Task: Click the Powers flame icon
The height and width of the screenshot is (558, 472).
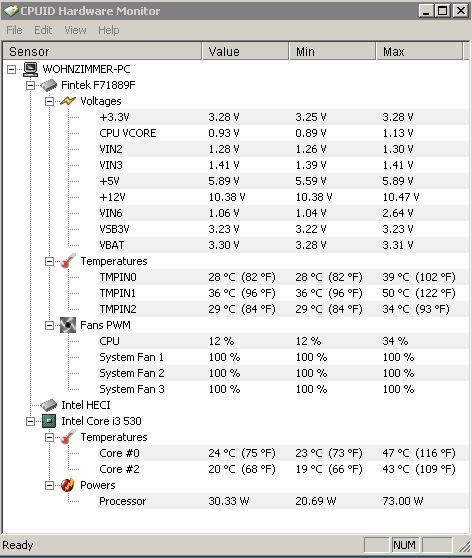Action: click(68, 485)
